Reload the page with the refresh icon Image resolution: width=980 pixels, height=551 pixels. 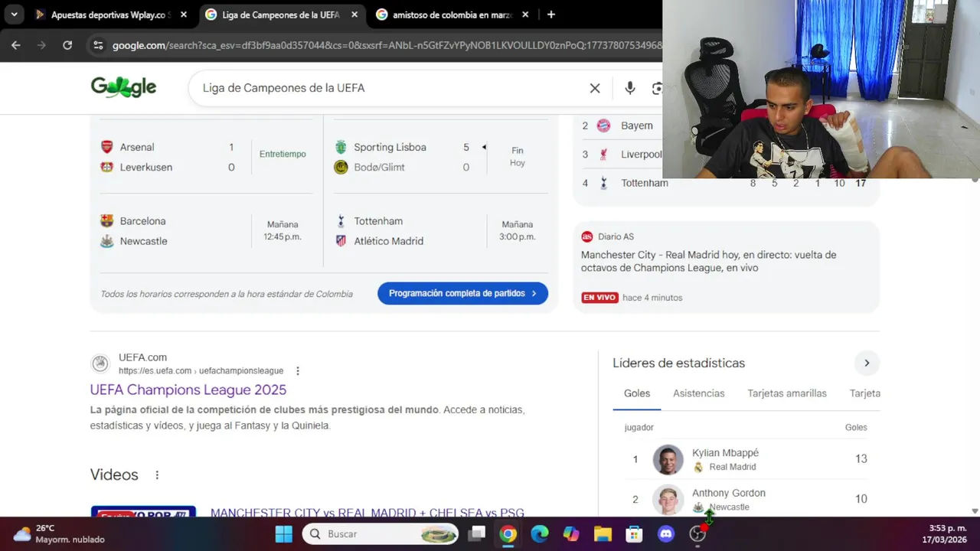[x=67, y=45]
